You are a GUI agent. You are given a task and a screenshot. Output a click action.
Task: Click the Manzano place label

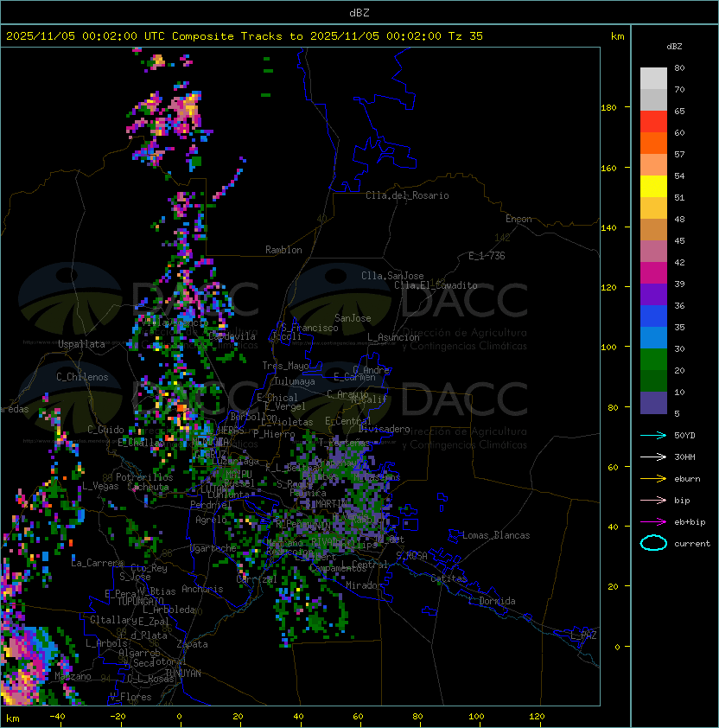[x=73, y=676]
